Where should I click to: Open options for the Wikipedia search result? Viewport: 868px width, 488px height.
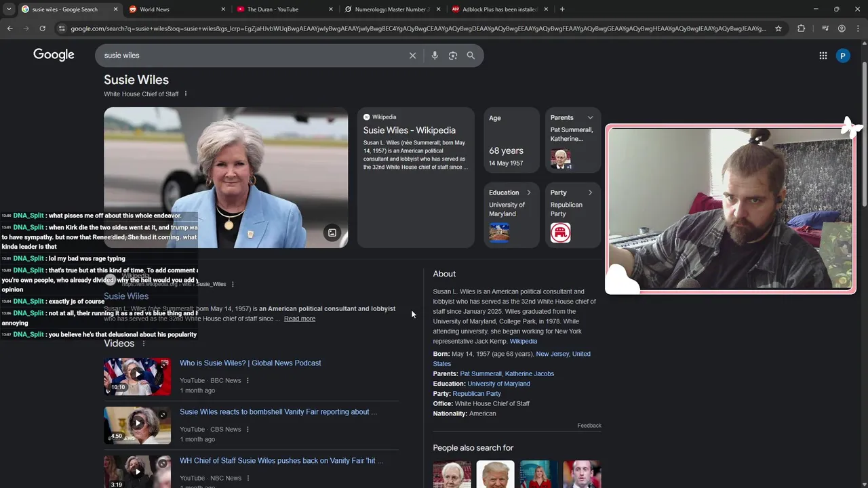(x=233, y=284)
